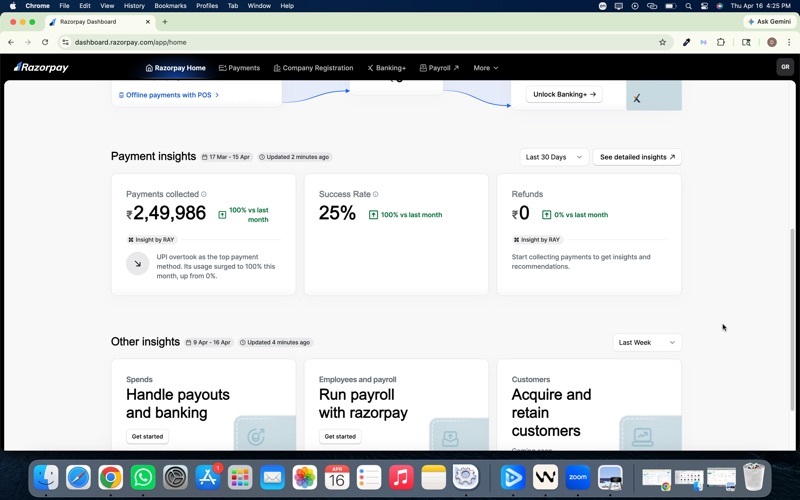Click info icon beside Success Rate
The height and width of the screenshot is (500, 800).
(376, 194)
